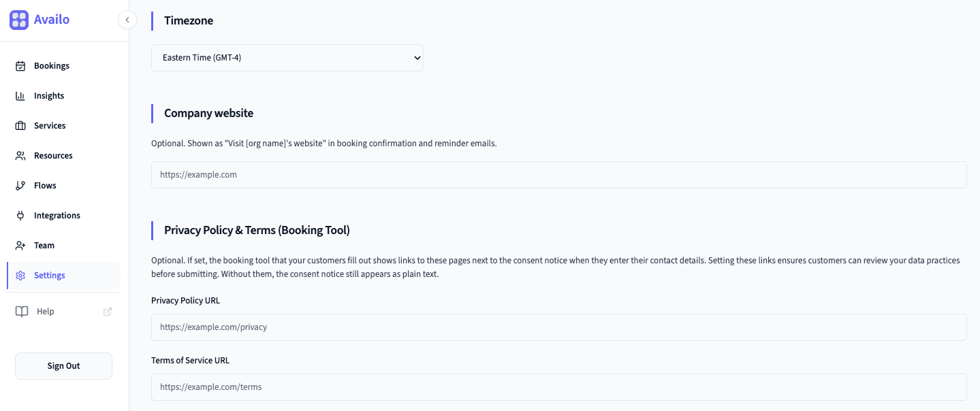Select the Flows branch icon

(x=20, y=185)
